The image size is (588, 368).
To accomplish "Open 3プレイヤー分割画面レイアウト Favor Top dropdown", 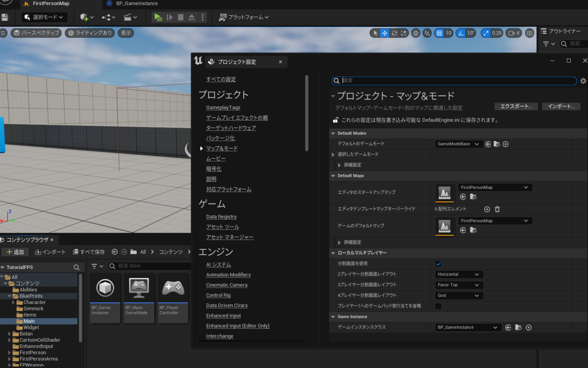I will coord(459,285).
